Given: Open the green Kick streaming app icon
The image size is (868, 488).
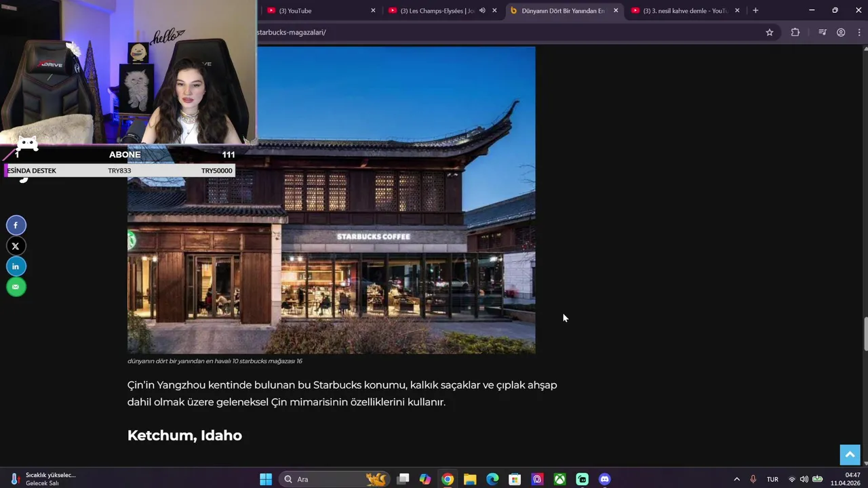Looking at the screenshot, I should pos(582,479).
